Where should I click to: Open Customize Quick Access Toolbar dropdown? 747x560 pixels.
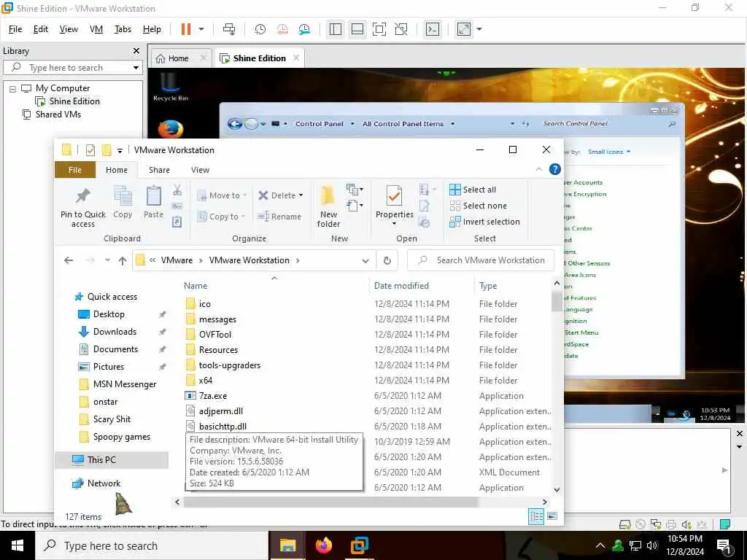click(x=120, y=150)
